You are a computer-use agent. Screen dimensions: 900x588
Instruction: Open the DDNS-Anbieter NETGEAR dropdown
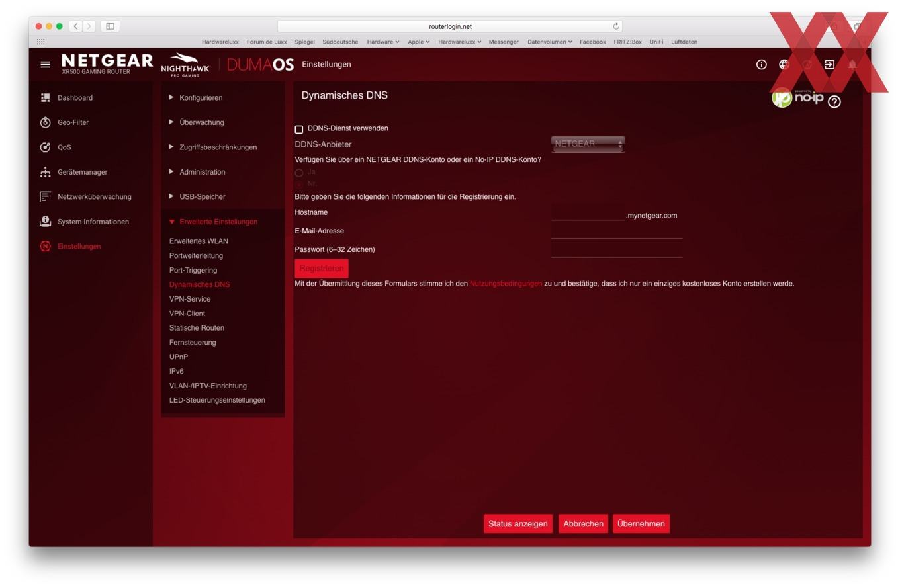pos(588,144)
